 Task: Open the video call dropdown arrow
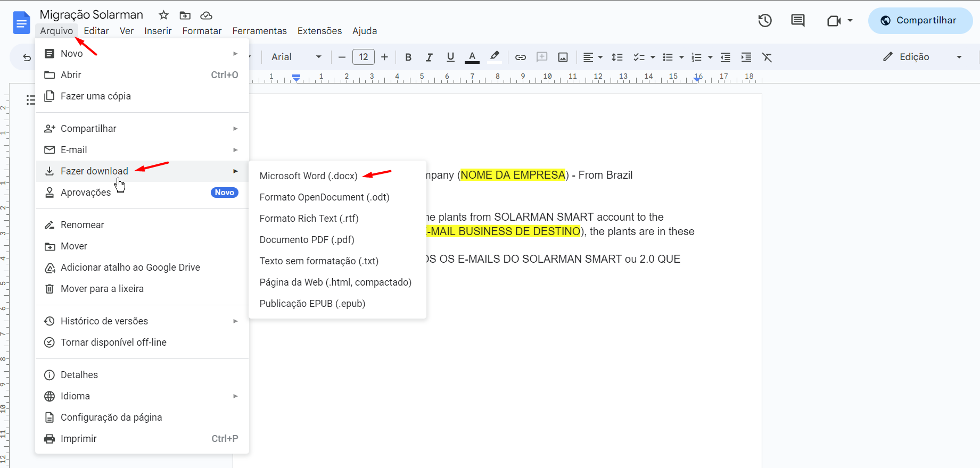pyautogui.click(x=850, y=21)
